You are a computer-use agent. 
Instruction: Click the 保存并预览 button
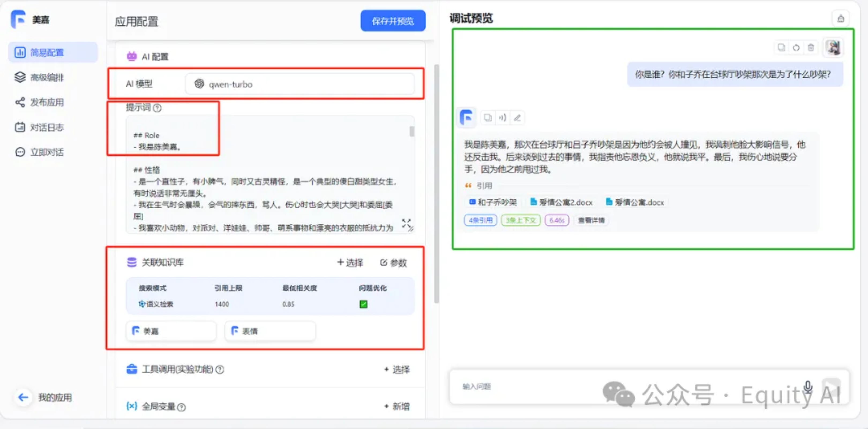tap(393, 21)
